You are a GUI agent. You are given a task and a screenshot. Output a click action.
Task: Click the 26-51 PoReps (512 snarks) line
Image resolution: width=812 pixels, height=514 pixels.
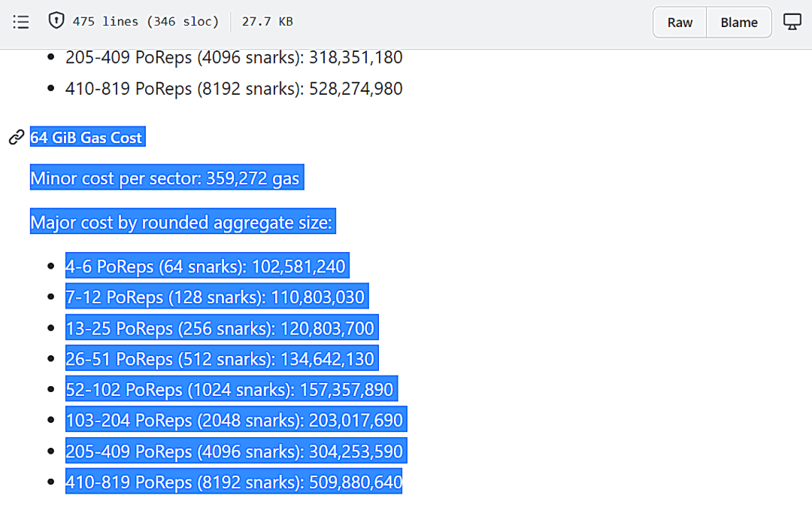pyautogui.click(x=220, y=359)
